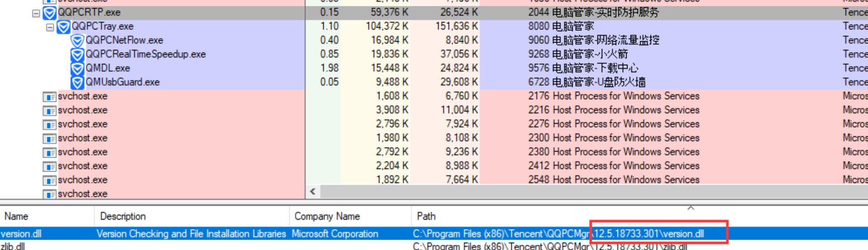Select the QQPCRTP.exe process row

pyautogui.click(x=434, y=12)
